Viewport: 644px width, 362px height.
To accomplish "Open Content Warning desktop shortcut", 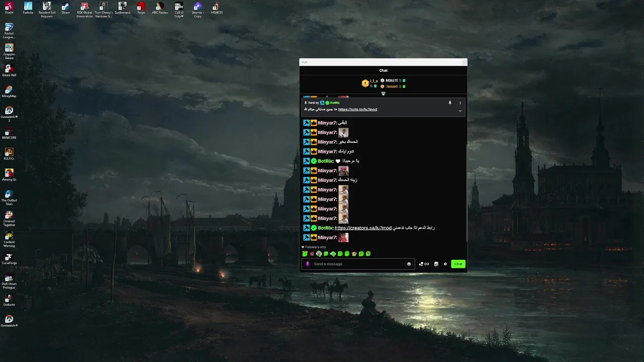I will pyautogui.click(x=9, y=240).
